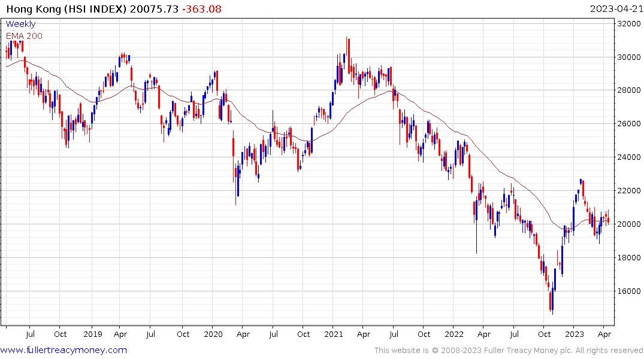Click the 2019 year label on time axis
644x359 pixels.
click(x=93, y=334)
